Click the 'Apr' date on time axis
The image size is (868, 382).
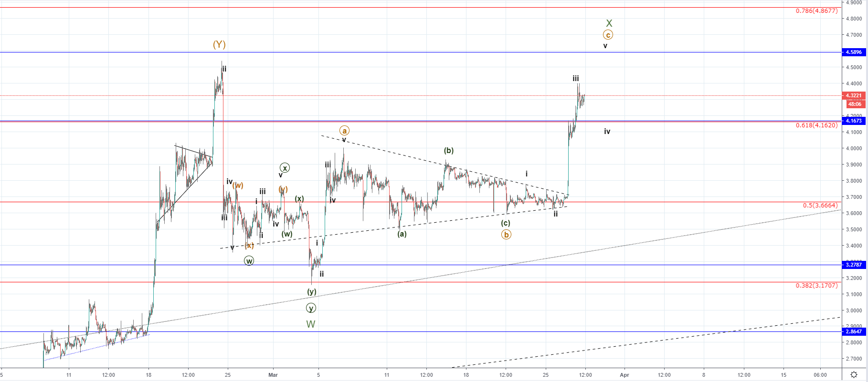625,375
